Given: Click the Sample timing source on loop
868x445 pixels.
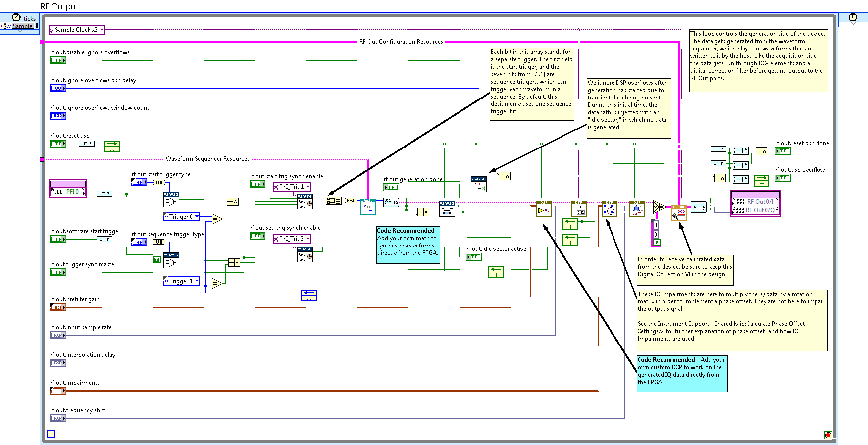Looking at the screenshot, I should click(x=22, y=26).
